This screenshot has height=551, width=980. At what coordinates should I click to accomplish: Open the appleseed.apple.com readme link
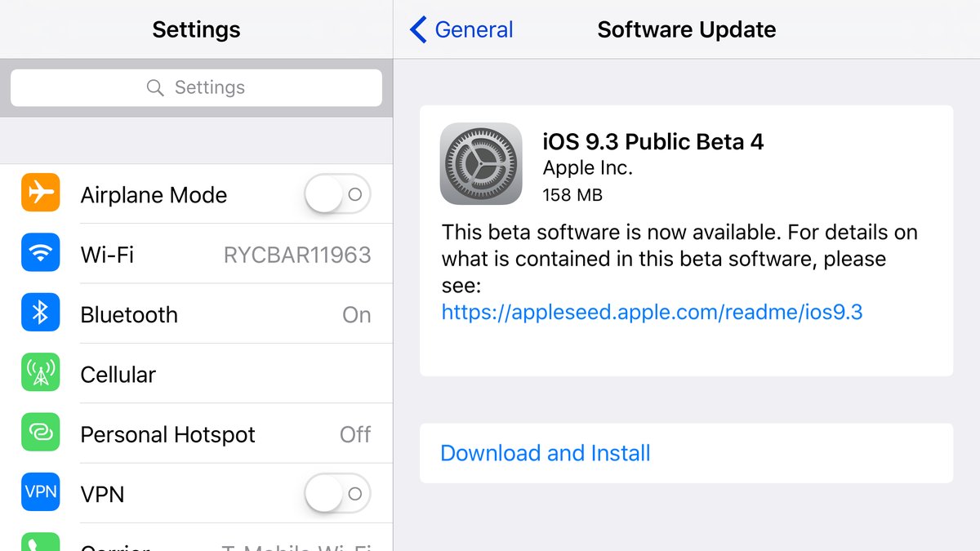[x=652, y=312]
